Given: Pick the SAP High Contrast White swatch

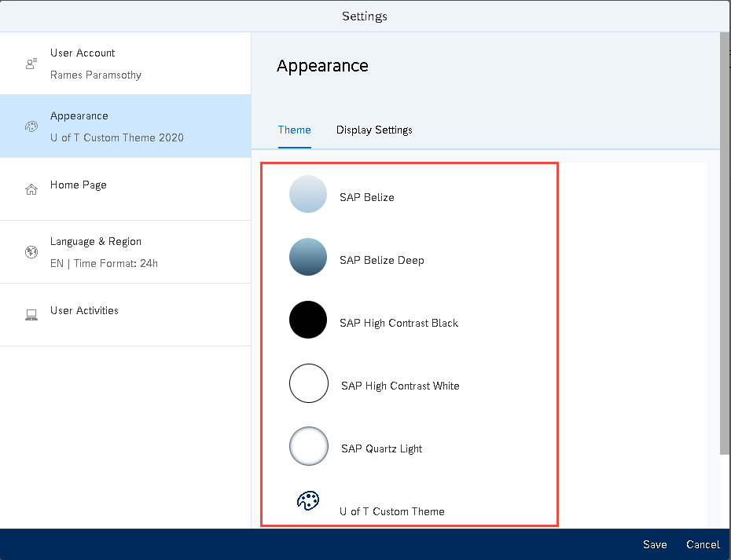Looking at the screenshot, I should point(309,383).
